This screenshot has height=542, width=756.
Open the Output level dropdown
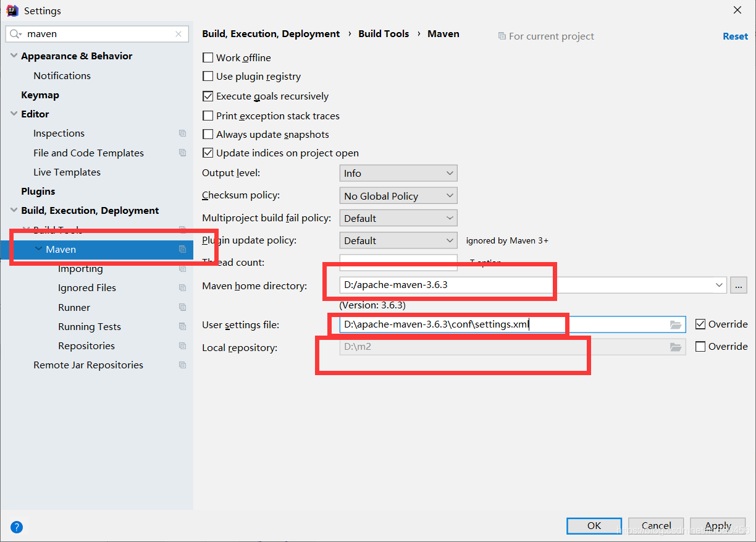[398, 174]
